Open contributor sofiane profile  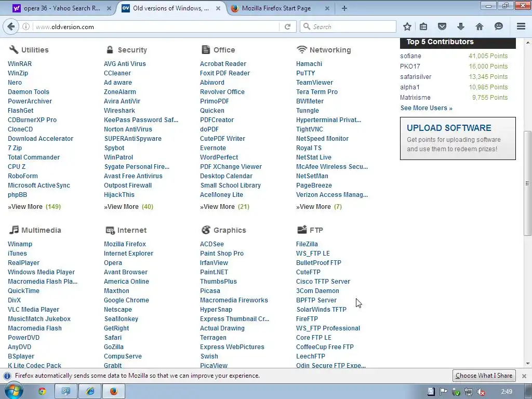[410, 56]
